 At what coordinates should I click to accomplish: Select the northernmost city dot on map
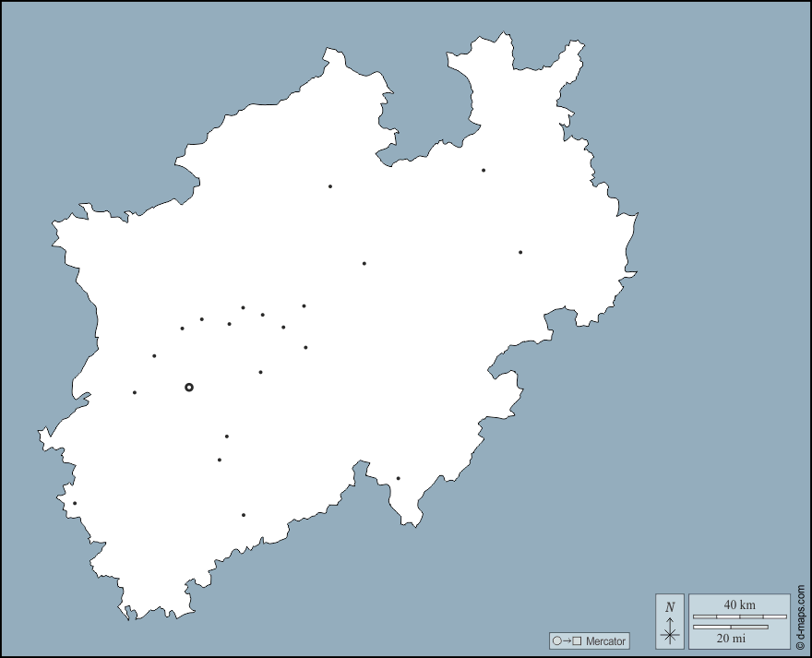point(484,170)
